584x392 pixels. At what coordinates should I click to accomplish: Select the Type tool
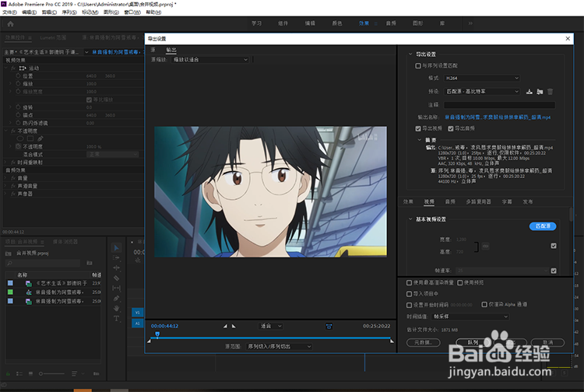pos(117,318)
